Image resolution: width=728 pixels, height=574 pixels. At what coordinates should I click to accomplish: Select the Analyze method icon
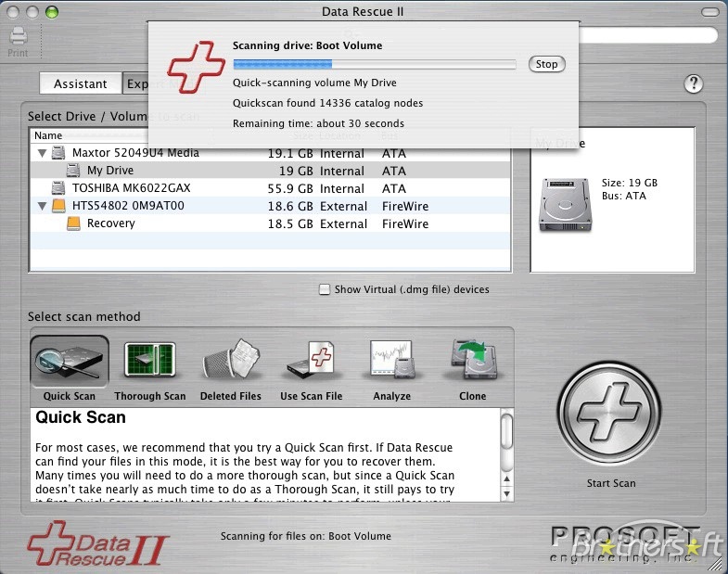coord(391,360)
